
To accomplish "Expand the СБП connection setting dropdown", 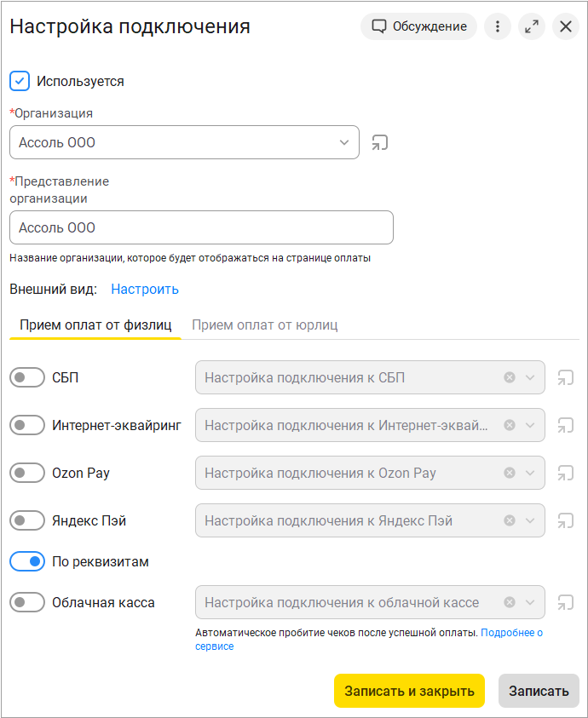I will click(530, 378).
